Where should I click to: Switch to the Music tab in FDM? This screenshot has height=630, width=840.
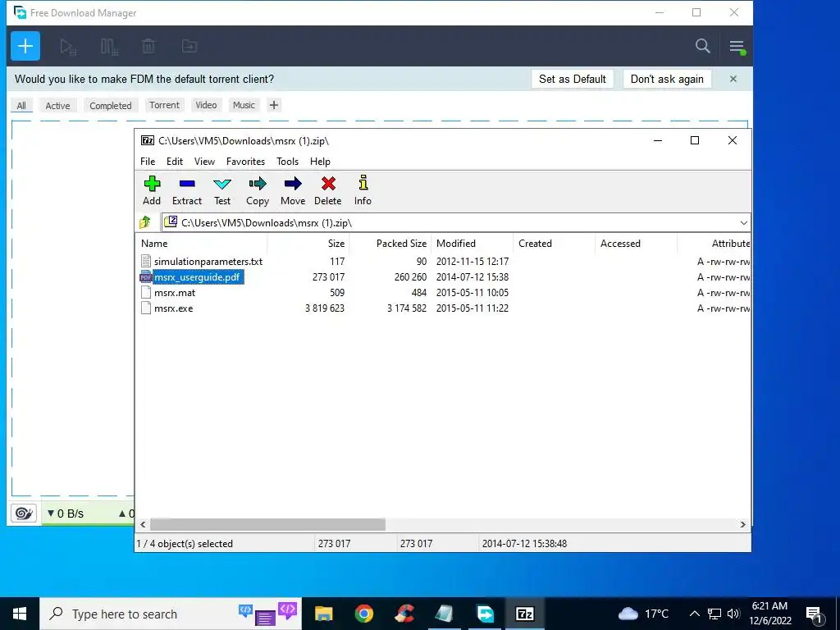(x=244, y=105)
